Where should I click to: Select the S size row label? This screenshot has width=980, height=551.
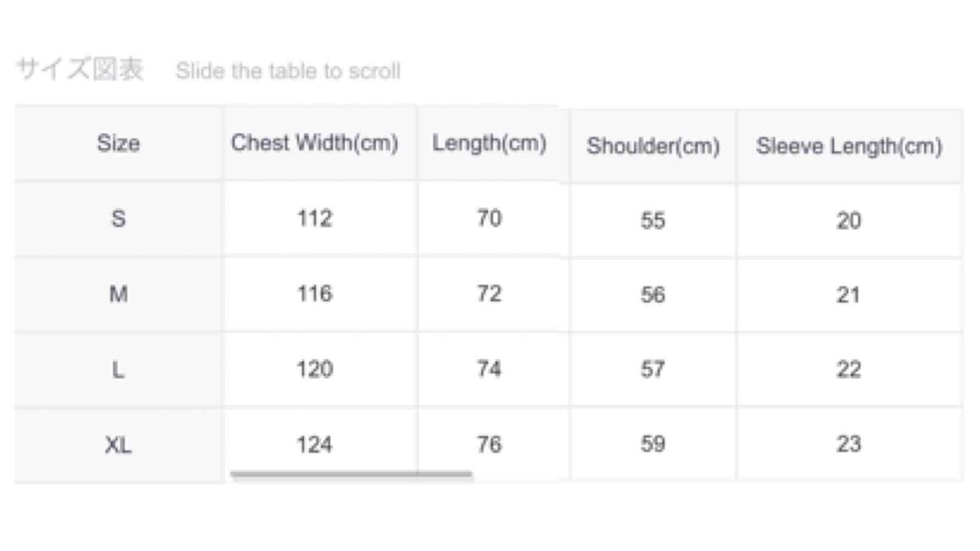tap(118, 219)
